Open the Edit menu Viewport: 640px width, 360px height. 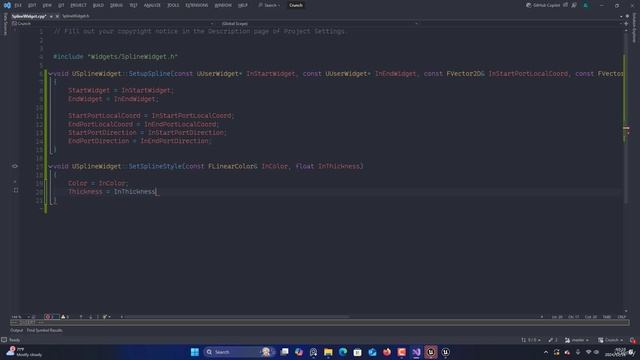tap(32, 5)
